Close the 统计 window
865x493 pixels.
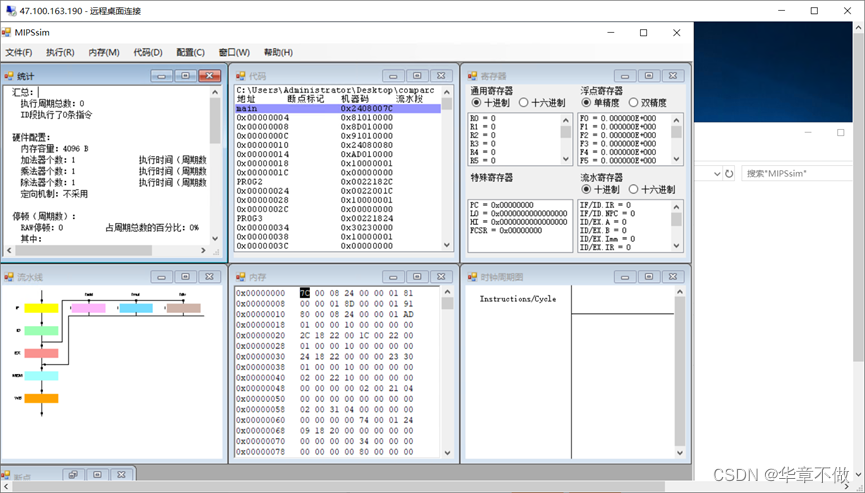pos(210,76)
